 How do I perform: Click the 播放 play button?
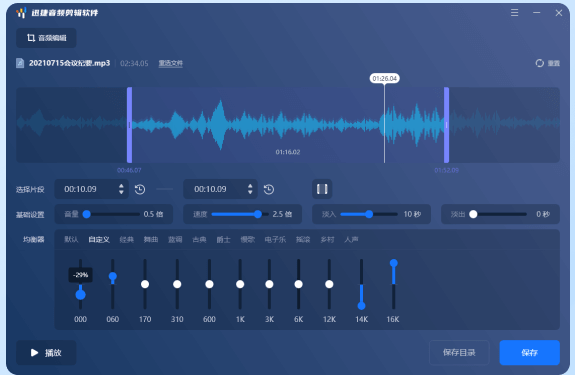(46, 353)
